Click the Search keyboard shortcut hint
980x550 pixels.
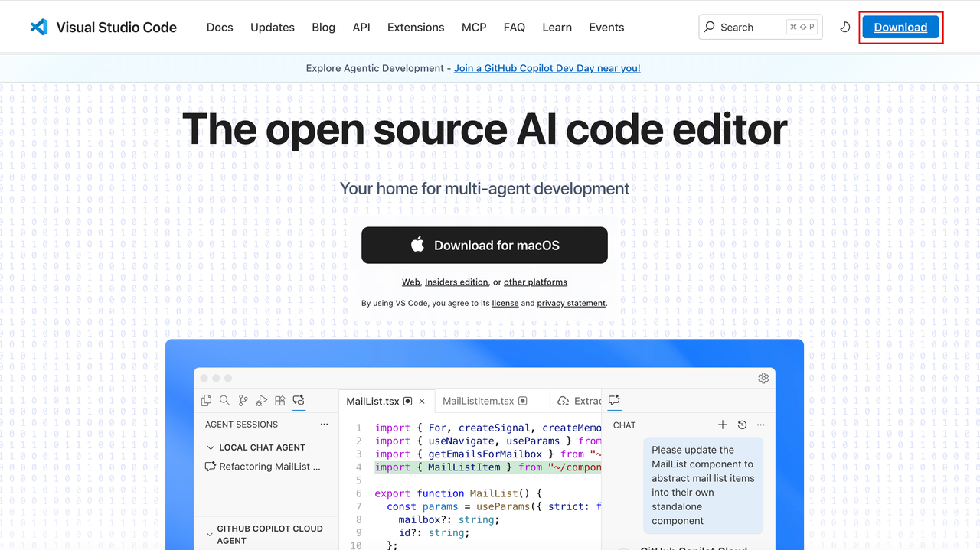(x=802, y=27)
